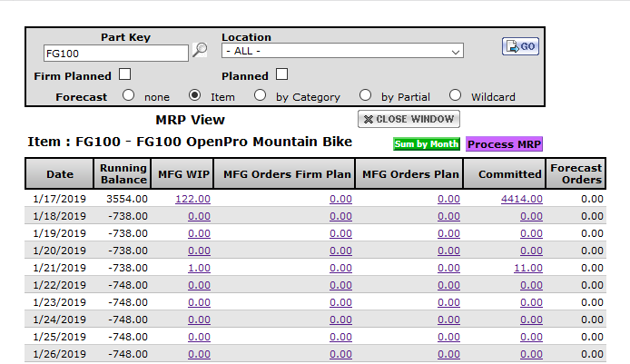Open the Location dropdown
This screenshot has width=630, height=364.
click(x=342, y=52)
